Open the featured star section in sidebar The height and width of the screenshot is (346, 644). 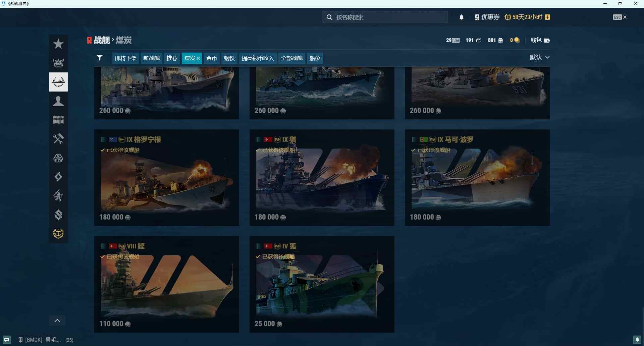[58, 44]
